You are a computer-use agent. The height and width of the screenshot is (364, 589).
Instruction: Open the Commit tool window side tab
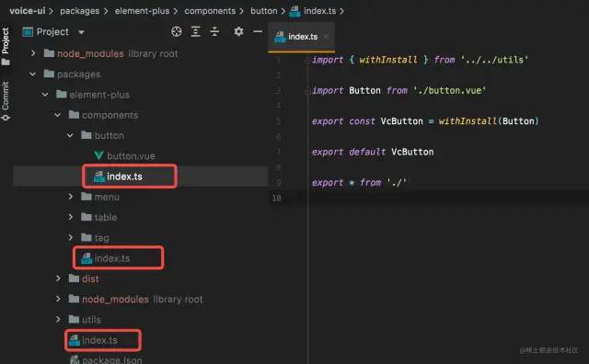pyautogui.click(x=6, y=101)
